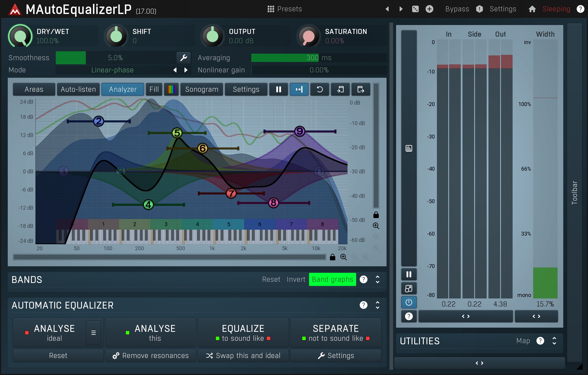Toggle the power button below the meters
The width and height of the screenshot is (588, 375).
(409, 302)
